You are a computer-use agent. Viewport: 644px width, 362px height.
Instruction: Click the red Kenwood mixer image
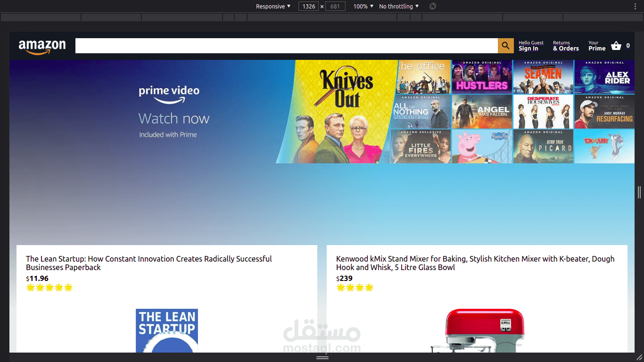click(x=477, y=330)
